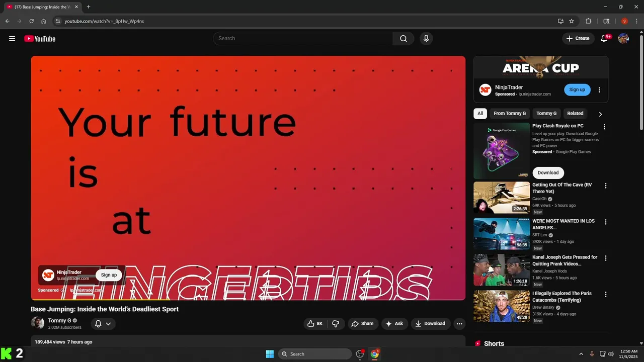The height and width of the screenshot is (362, 644).
Task: Click the ad info icon next to Sponsored
Action: coord(62,290)
